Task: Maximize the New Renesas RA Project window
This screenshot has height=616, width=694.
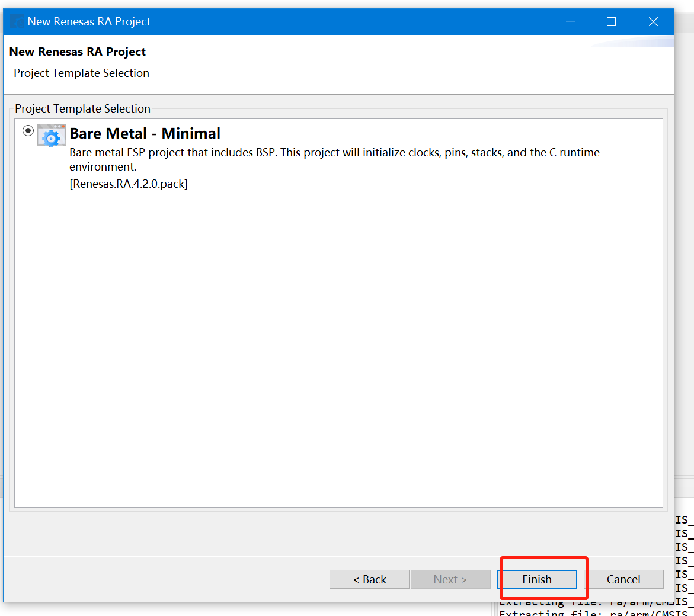Action: [x=611, y=22]
